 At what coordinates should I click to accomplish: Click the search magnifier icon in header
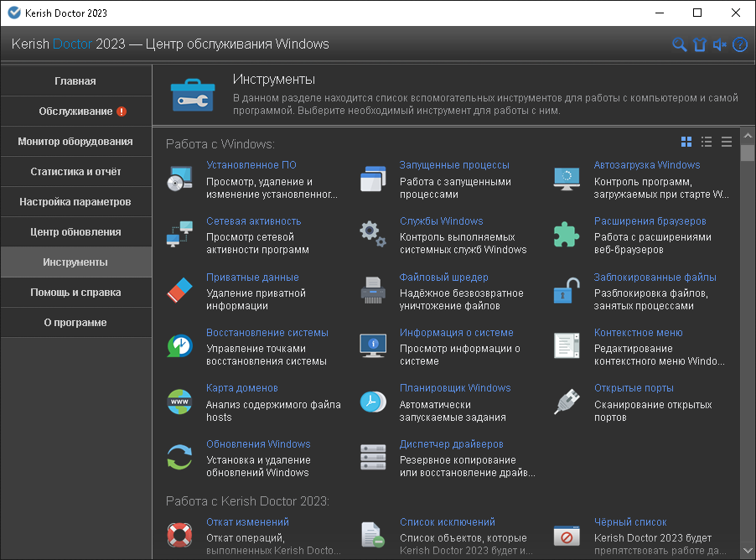(x=680, y=45)
